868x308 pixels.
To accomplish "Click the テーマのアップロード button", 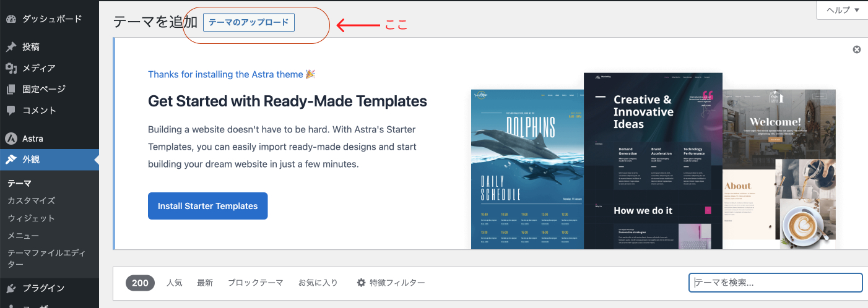I will pos(248,22).
